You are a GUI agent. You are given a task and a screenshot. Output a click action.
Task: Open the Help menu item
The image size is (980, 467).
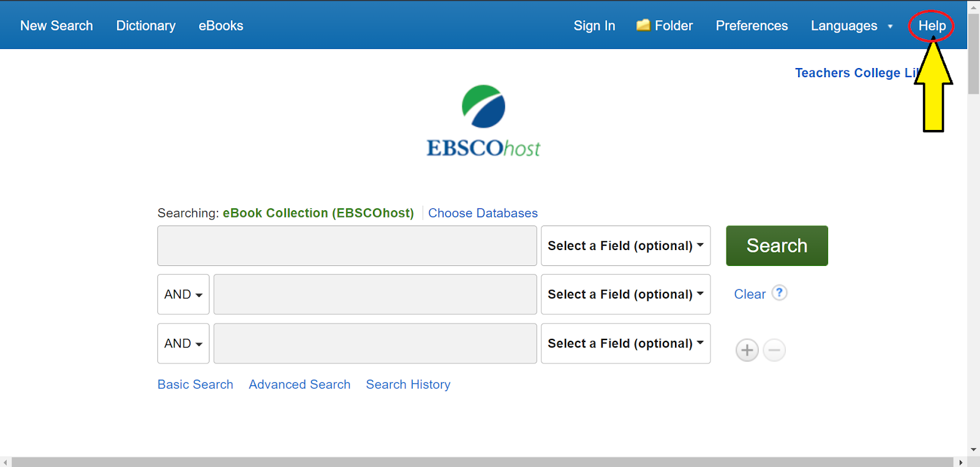point(932,26)
